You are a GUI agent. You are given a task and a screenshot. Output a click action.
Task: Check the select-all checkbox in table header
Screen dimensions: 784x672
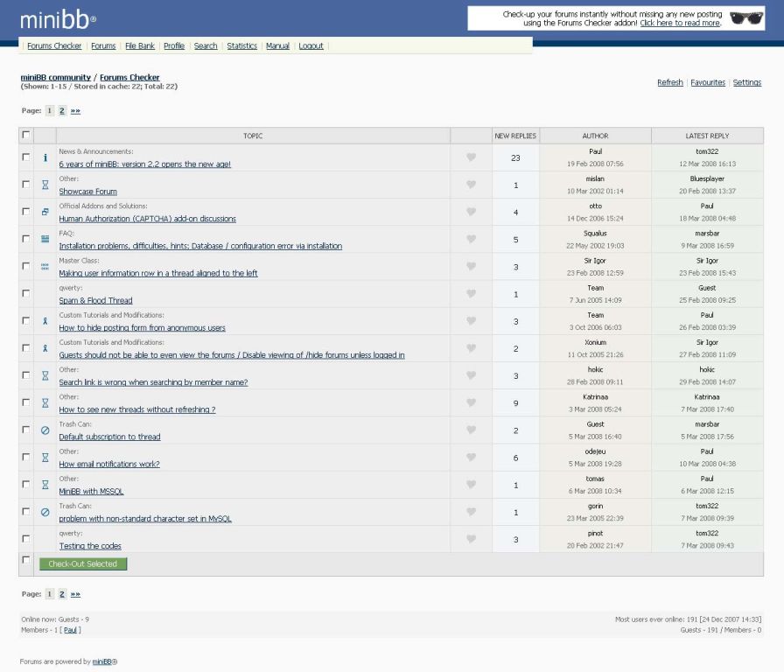tap(26, 135)
